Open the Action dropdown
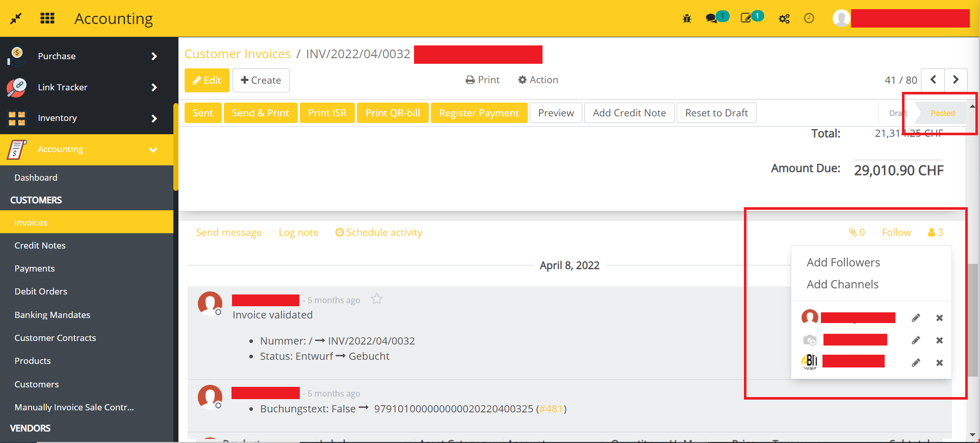The height and width of the screenshot is (443, 980). (x=538, y=80)
